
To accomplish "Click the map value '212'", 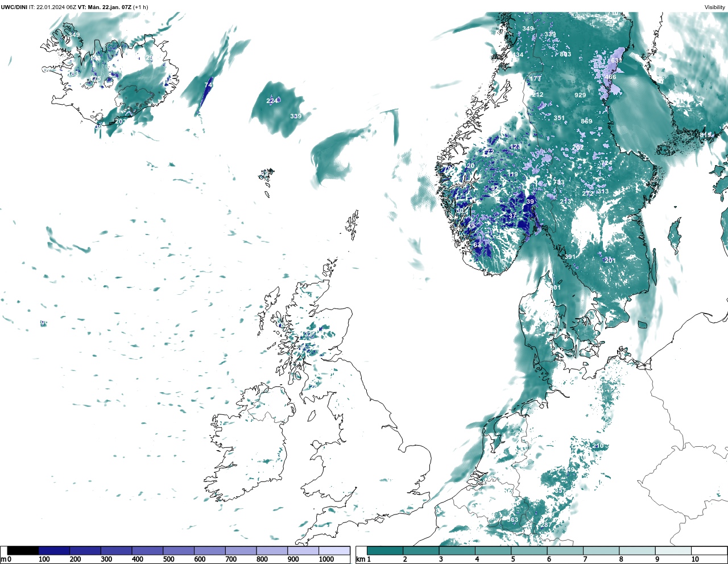I will (537, 94).
